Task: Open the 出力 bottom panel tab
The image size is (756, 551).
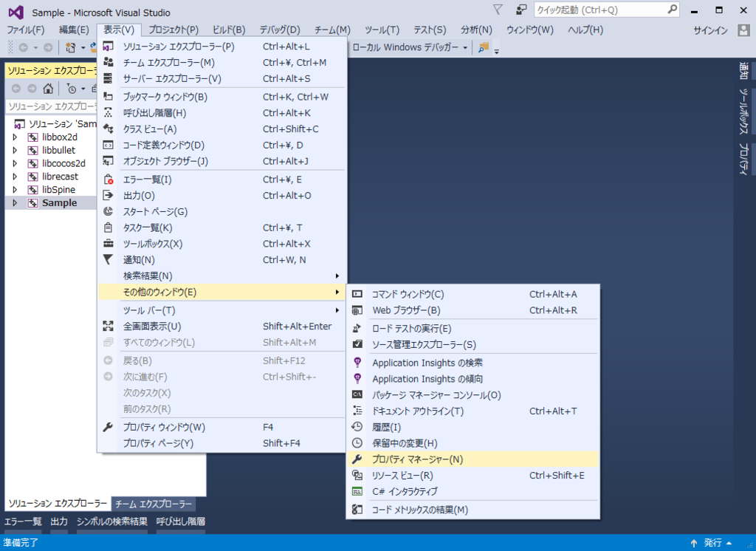Action: point(59,521)
